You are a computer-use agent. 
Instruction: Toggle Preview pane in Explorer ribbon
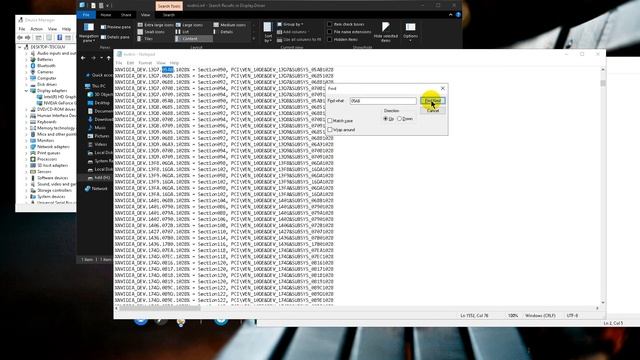[x=116, y=27]
